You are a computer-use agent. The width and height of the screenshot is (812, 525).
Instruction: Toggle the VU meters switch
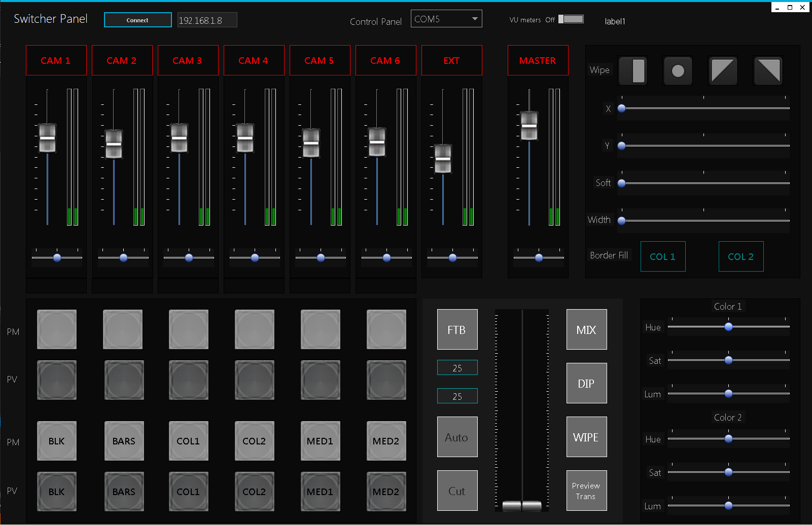[571, 19]
